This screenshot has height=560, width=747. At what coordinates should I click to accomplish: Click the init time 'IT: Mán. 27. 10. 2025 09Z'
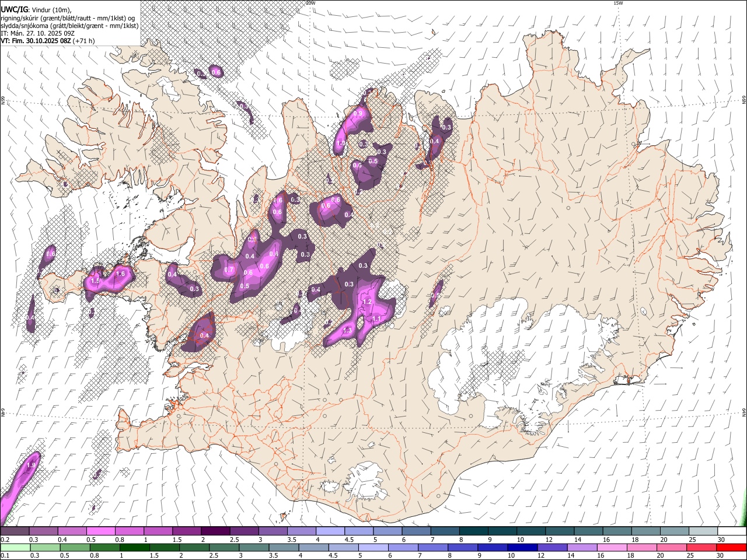37,33
